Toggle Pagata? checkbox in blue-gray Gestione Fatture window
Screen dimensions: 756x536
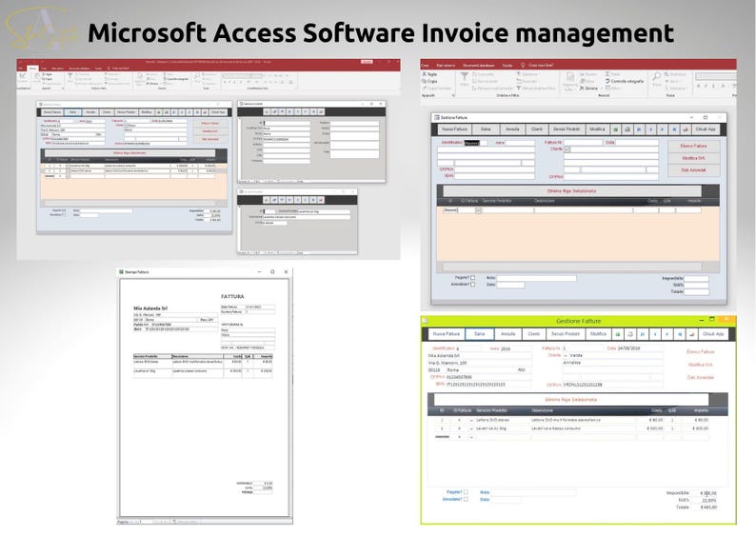[x=472, y=278]
